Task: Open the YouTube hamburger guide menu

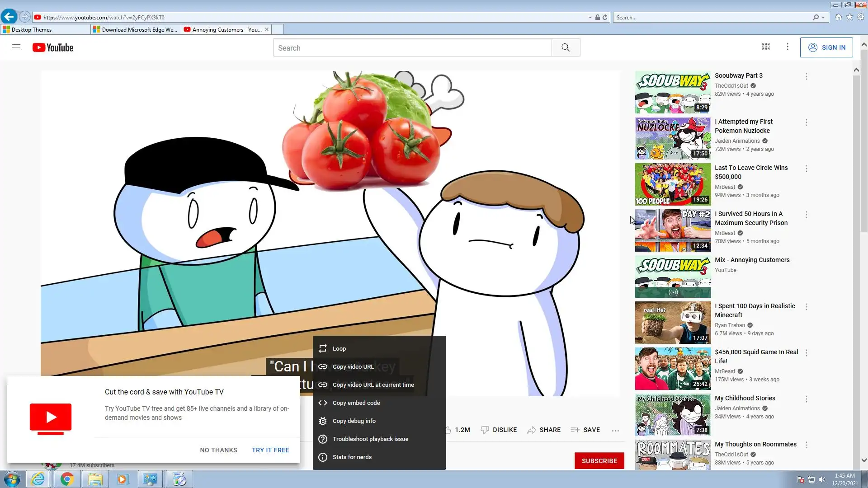Action: coord(16,47)
